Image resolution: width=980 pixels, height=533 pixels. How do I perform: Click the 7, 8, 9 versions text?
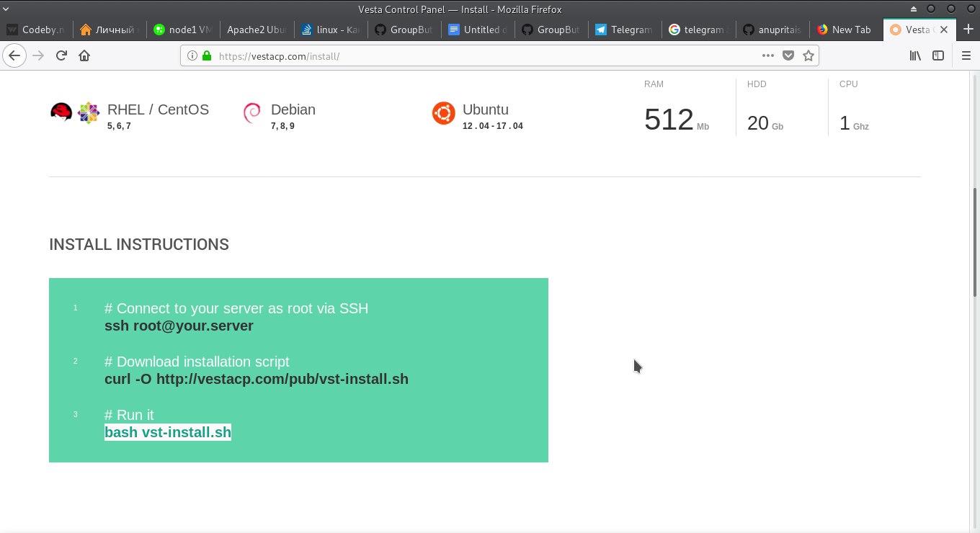point(282,126)
